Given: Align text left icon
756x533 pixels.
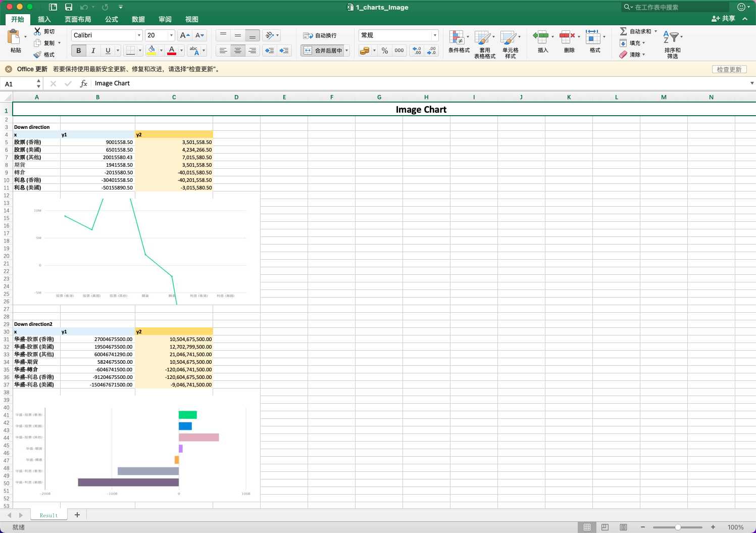Looking at the screenshot, I should point(223,51).
